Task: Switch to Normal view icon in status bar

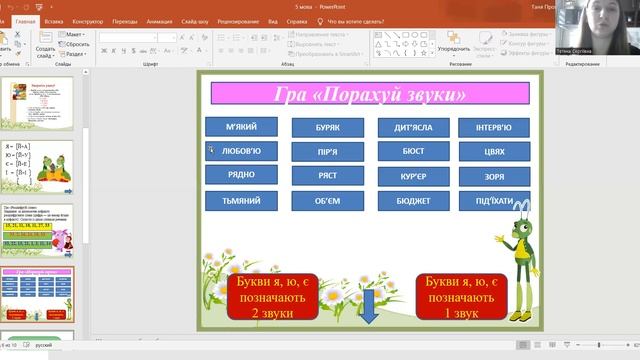Action: pyautogui.click(x=523, y=345)
